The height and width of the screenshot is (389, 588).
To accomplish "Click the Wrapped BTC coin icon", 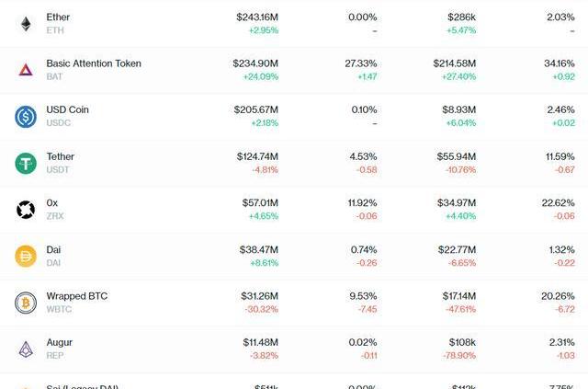I will tap(26, 303).
